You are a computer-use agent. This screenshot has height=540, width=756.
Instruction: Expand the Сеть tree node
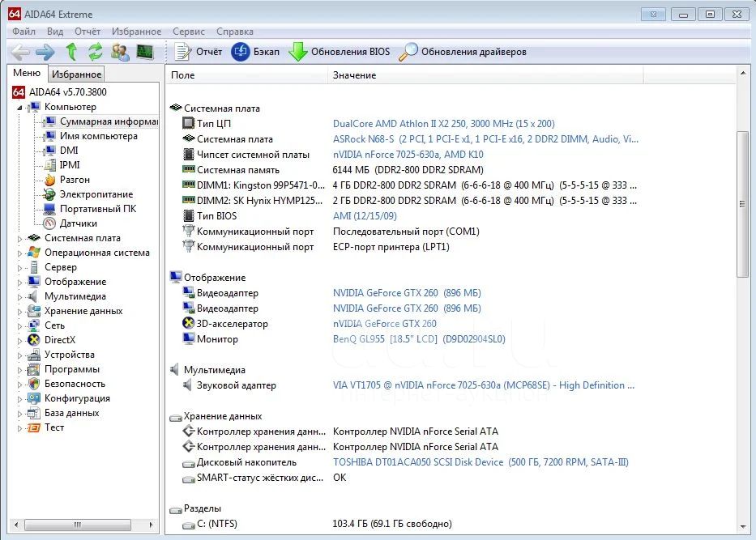[x=19, y=325]
